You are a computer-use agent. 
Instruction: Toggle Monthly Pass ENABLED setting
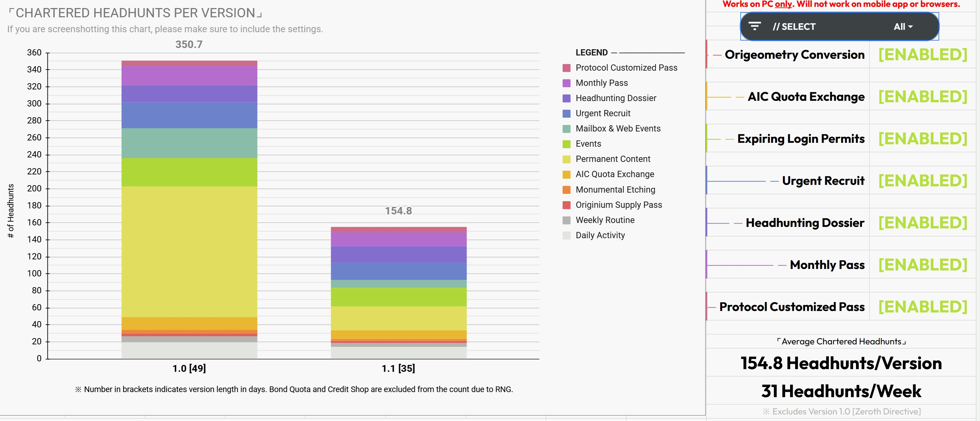click(922, 264)
